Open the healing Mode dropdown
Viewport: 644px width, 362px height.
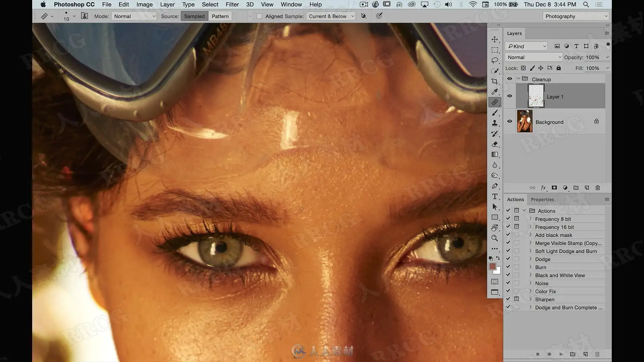coord(134,16)
